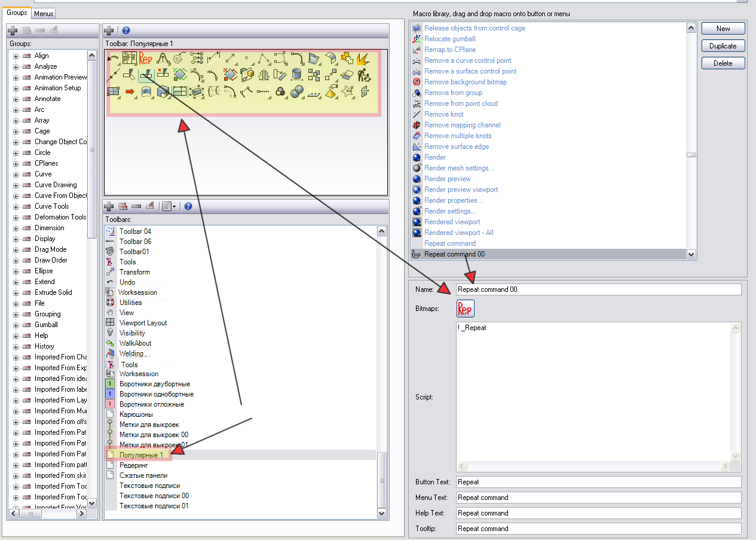Click the blue help icon above Toolbars list
Screen dimensions: 756x540
188,206
